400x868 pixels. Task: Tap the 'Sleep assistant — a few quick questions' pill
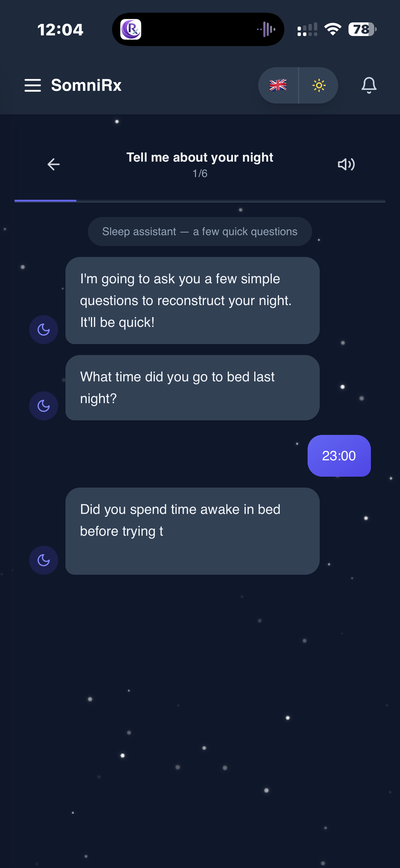click(x=200, y=232)
